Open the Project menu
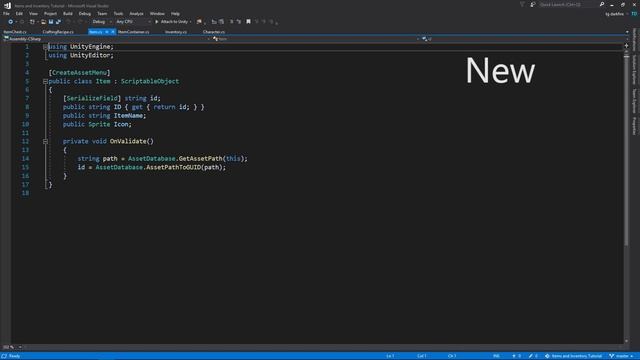The image size is (640, 360). [x=50, y=13]
